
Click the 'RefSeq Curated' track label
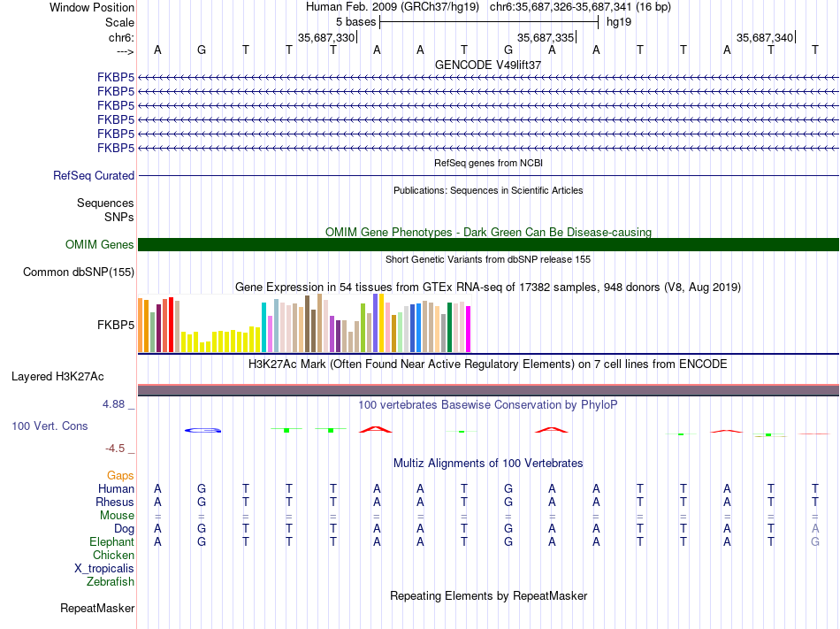tap(94, 176)
